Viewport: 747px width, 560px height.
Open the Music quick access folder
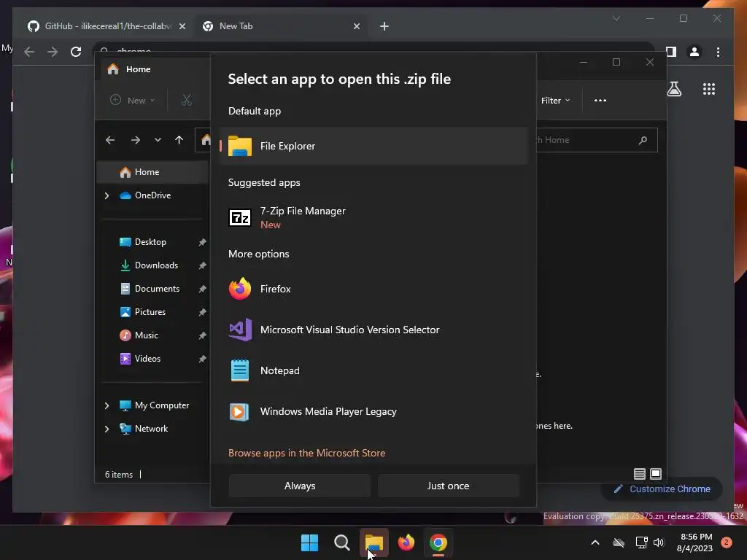(x=139, y=335)
